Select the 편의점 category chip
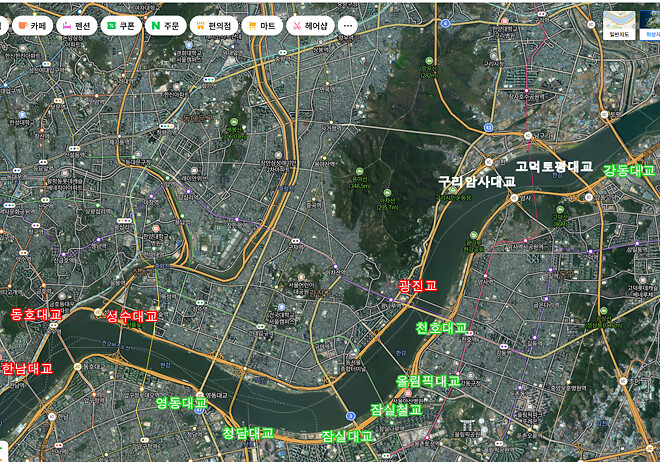Viewport: 660px width, 462px height. (214, 26)
